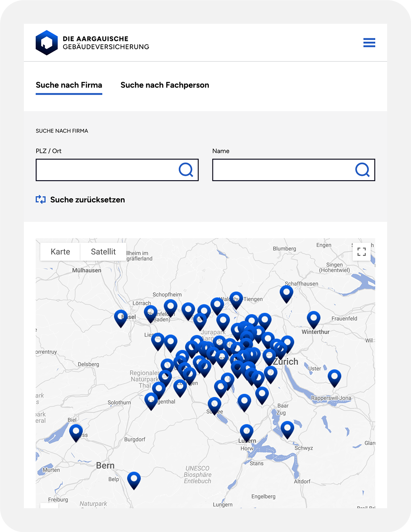Focus the PLZ / Ort input field
This screenshot has height=532, width=411.
tap(105, 170)
